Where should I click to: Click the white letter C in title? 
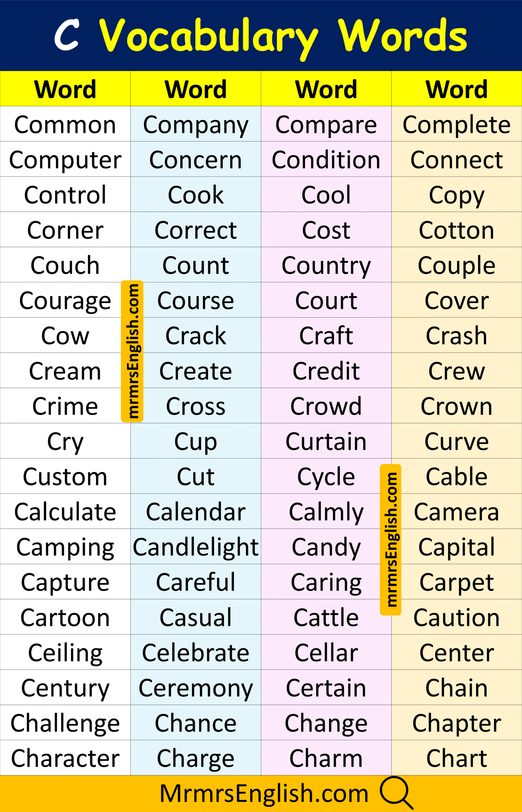coord(67,35)
